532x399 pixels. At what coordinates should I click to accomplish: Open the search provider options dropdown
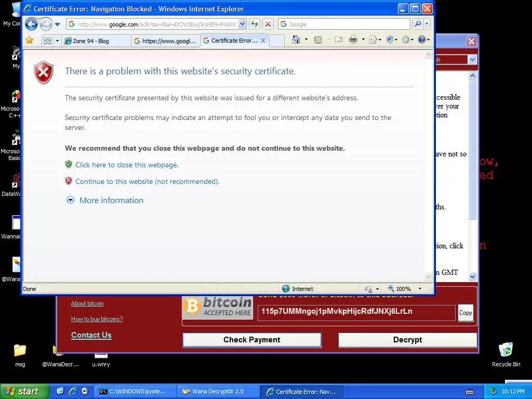click(427, 24)
